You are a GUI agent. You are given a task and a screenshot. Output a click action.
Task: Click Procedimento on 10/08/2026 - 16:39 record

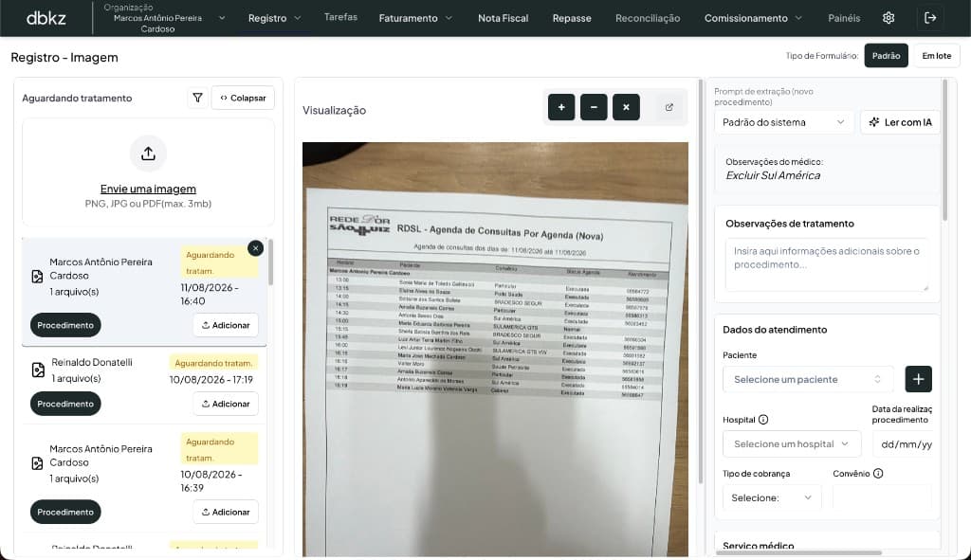65,512
